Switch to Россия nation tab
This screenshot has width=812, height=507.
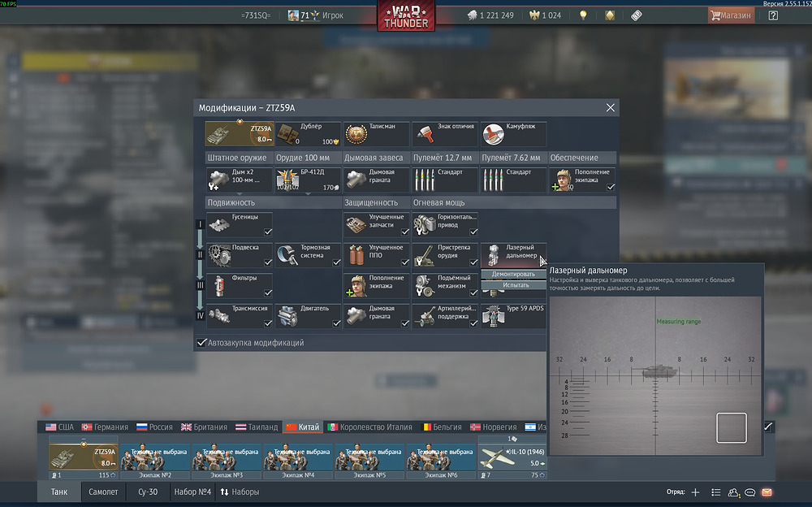154,427
